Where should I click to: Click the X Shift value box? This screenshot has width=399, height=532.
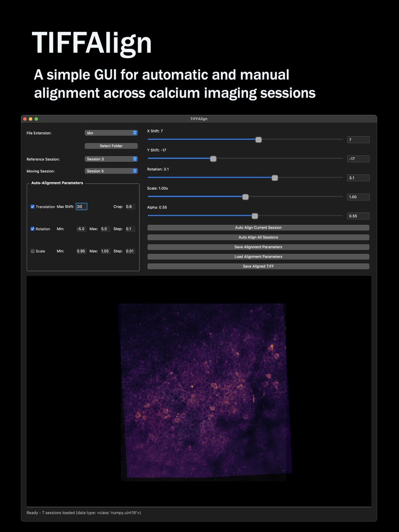pos(358,140)
